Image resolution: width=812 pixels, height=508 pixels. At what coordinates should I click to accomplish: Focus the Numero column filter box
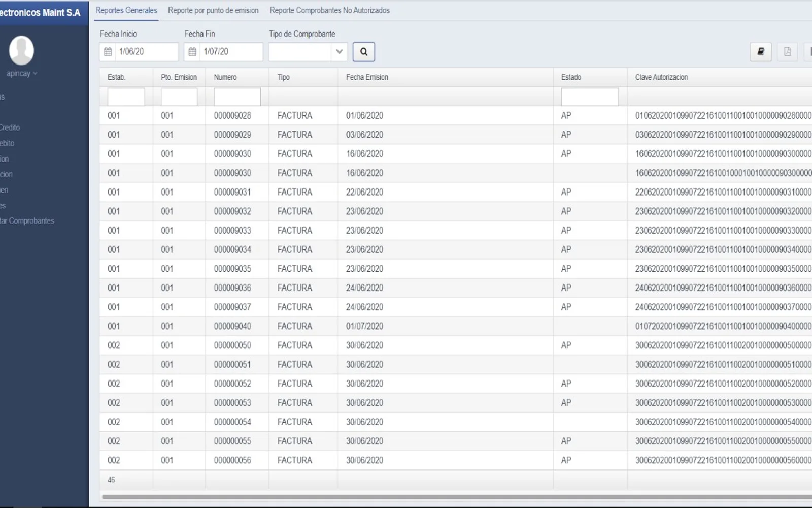pyautogui.click(x=237, y=97)
